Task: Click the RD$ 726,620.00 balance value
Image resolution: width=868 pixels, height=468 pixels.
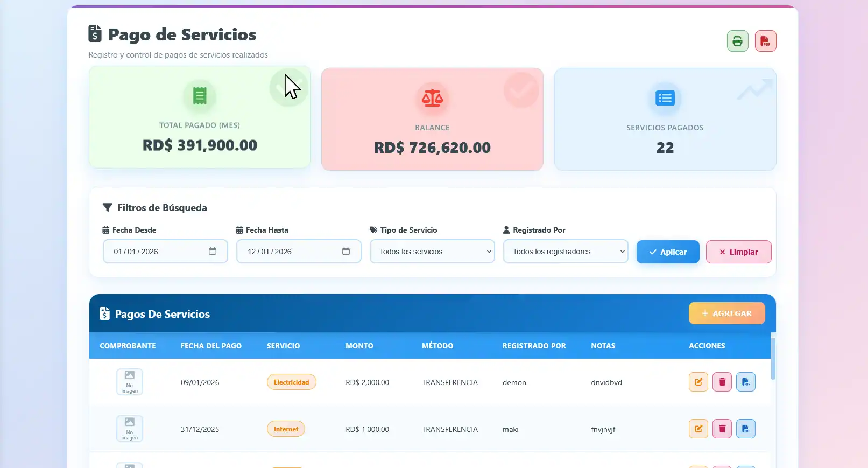Action: 432,148
